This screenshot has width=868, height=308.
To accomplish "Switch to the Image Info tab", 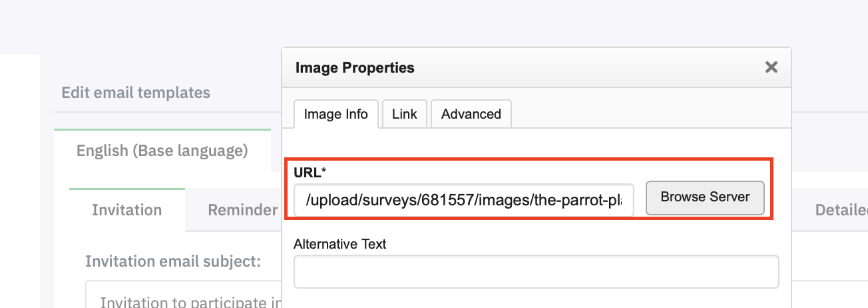I will pos(335,114).
